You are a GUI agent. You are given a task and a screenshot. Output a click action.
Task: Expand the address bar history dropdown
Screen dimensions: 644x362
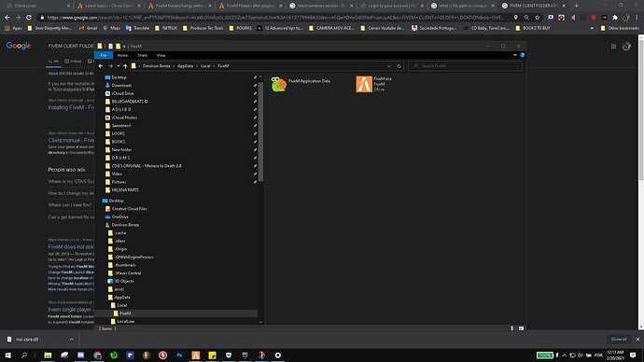(389, 66)
